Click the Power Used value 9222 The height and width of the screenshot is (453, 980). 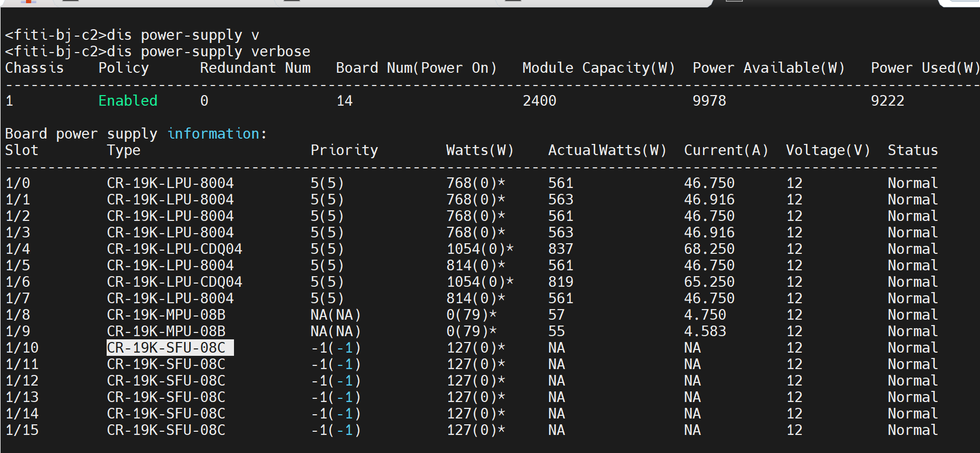pos(887,101)
